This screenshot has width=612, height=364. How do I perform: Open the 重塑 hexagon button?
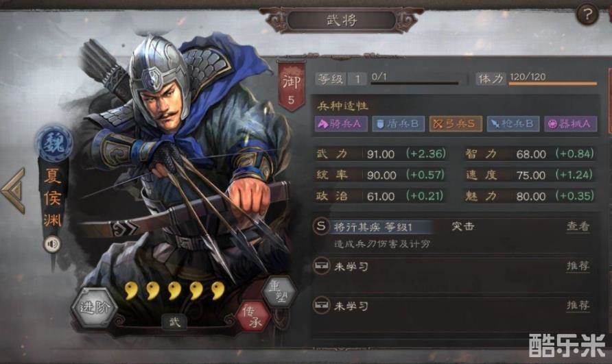(279, 291)
